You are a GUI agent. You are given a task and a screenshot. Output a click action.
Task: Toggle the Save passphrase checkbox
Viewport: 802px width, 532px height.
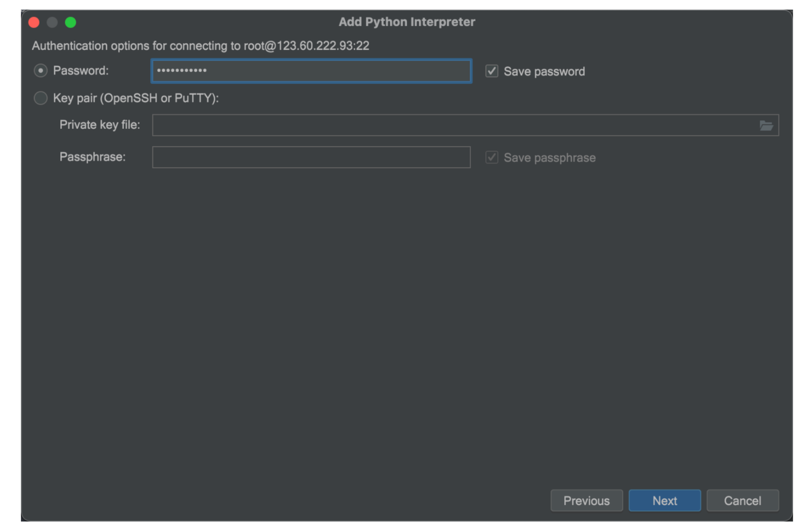coord(491,158)
